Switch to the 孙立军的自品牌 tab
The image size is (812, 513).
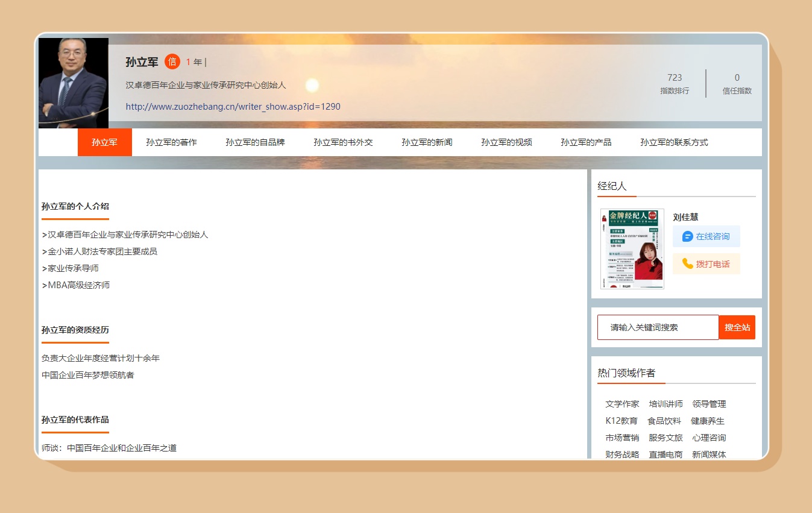[x=255, y=142]
